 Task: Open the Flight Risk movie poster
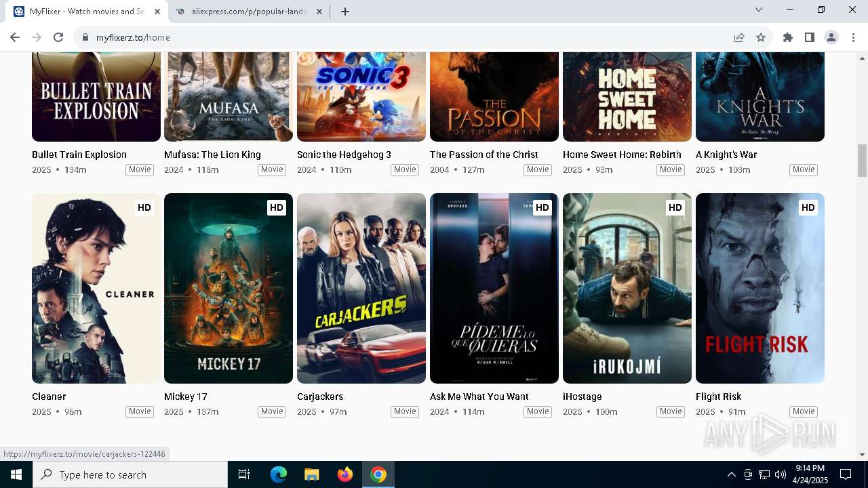tap(760, 288)
